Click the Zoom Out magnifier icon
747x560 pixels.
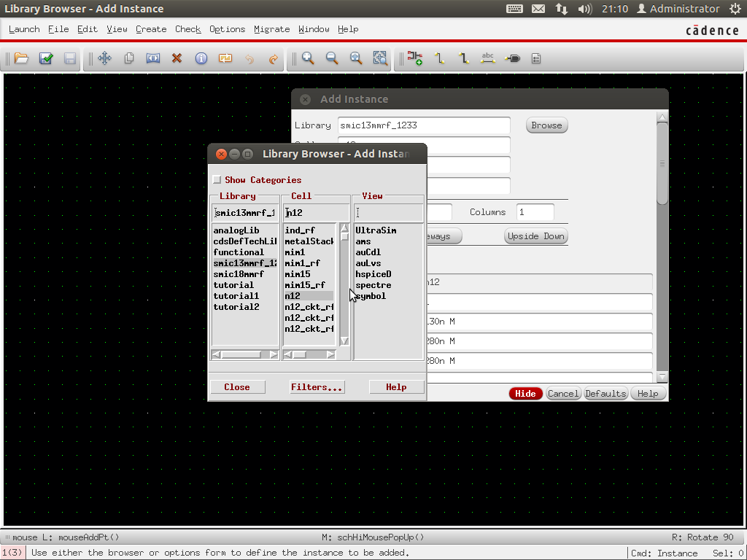pyautogui.click(x=332, y=58)
